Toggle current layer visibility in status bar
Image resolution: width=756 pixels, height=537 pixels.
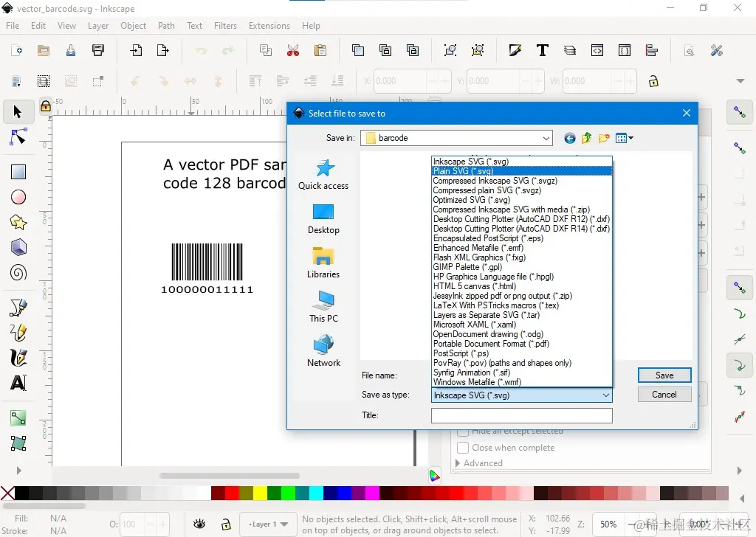click(198, 523)
